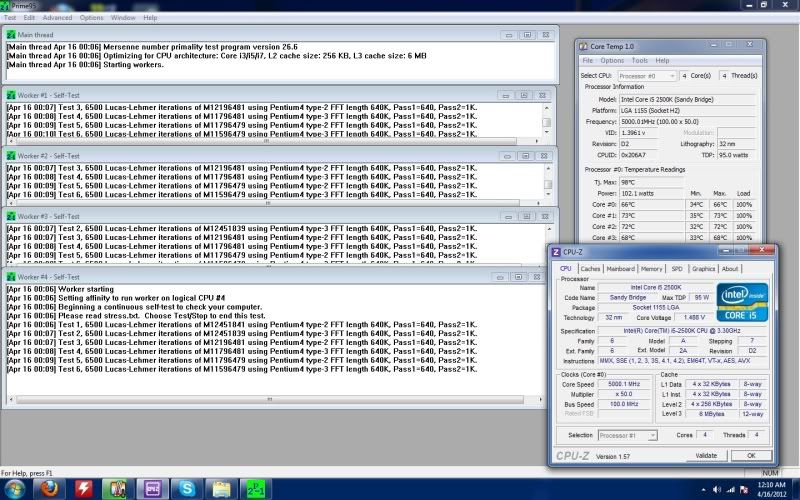Open the Action Center flag icon
This screenshot has height=500, width=800.
(744, 490)
